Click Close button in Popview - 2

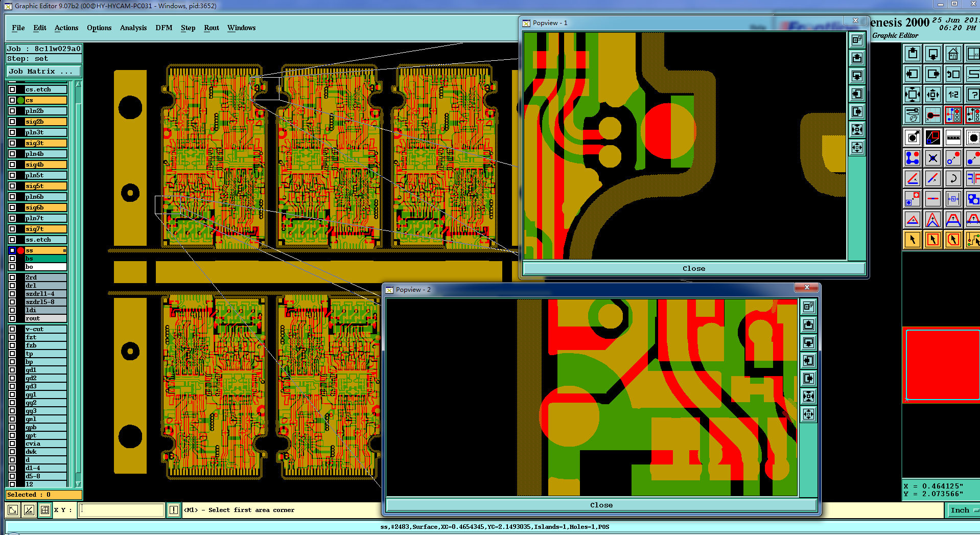click(601, 505)
